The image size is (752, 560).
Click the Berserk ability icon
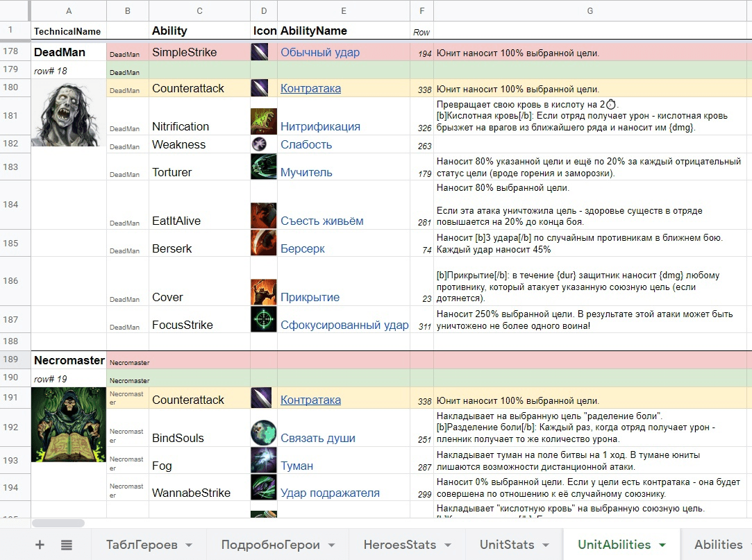[x=264, y=244]
